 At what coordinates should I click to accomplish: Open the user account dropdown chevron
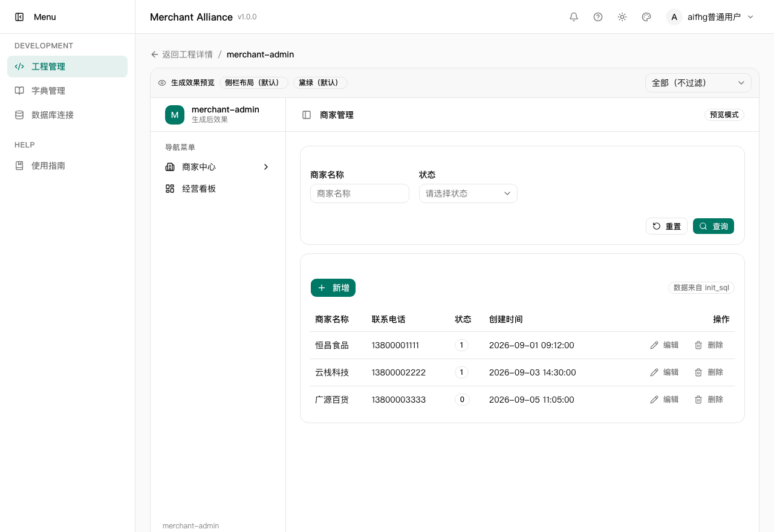[x=750, y=17]
